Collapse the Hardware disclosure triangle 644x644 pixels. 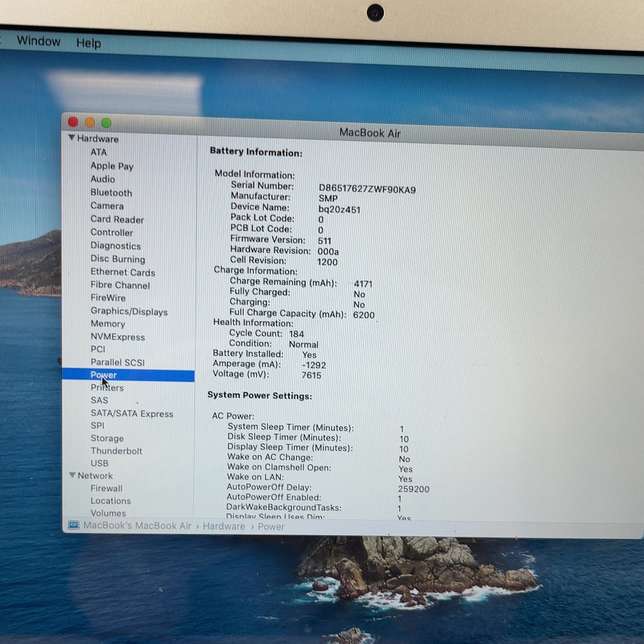(x=71, y=138)
